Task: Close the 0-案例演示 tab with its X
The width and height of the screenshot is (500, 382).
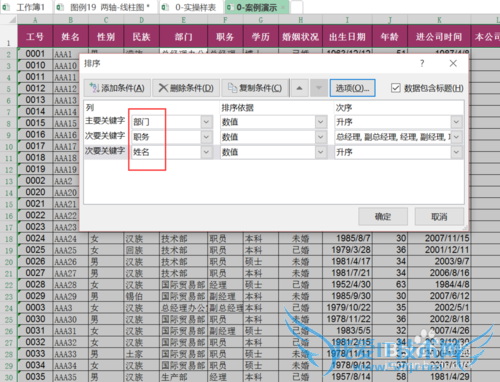Action: 283,7
